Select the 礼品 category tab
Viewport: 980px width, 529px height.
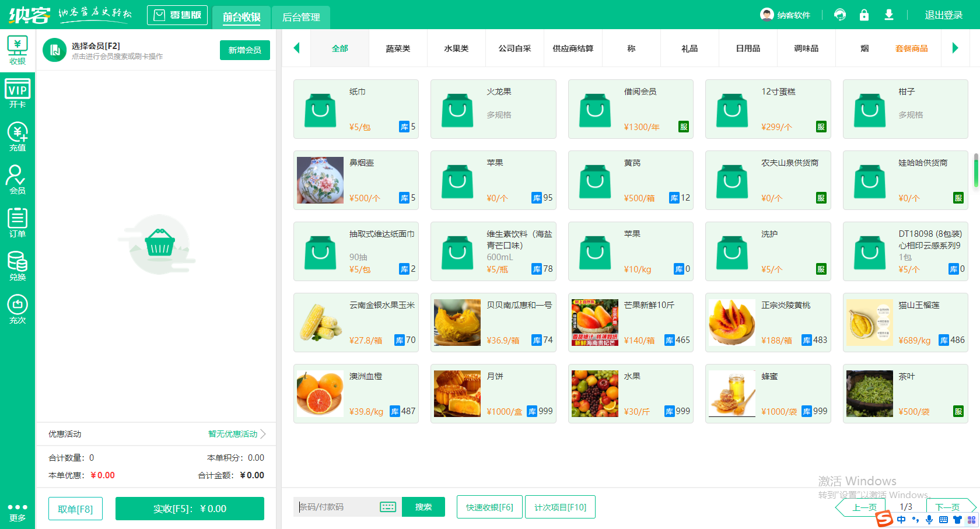(689, 48)
